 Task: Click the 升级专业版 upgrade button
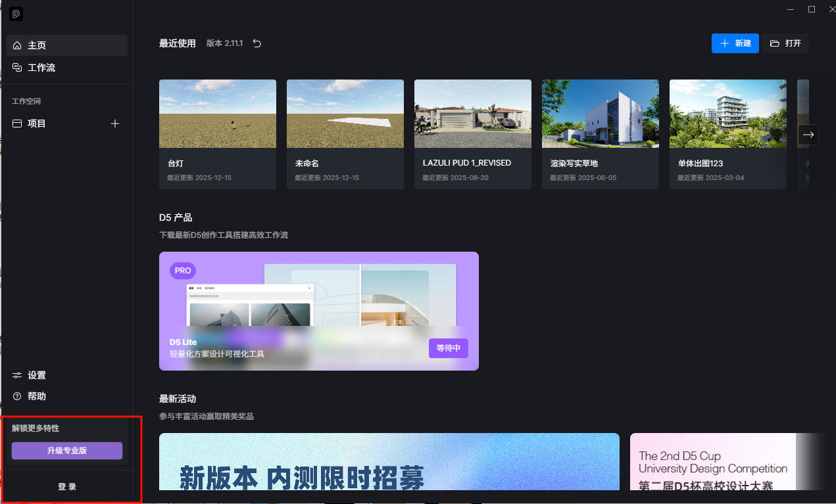[x=67, y=451]
